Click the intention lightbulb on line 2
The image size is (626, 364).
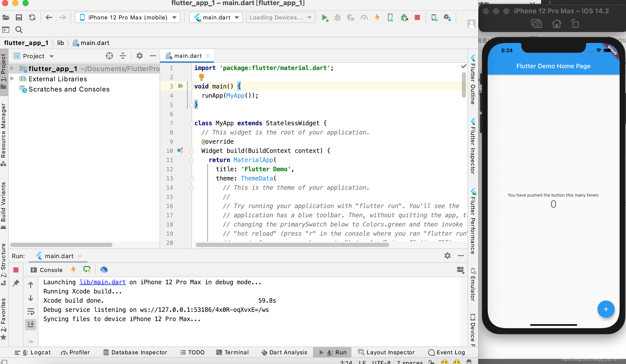pos(202,77)
